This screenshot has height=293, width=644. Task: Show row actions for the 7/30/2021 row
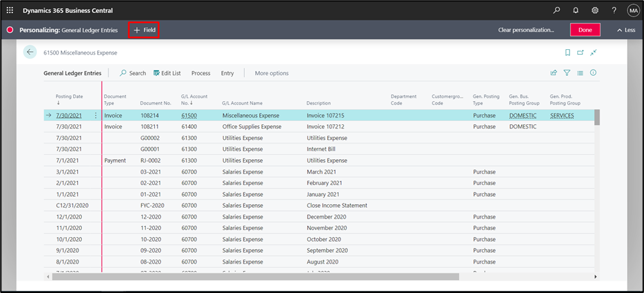pos(96,115)
